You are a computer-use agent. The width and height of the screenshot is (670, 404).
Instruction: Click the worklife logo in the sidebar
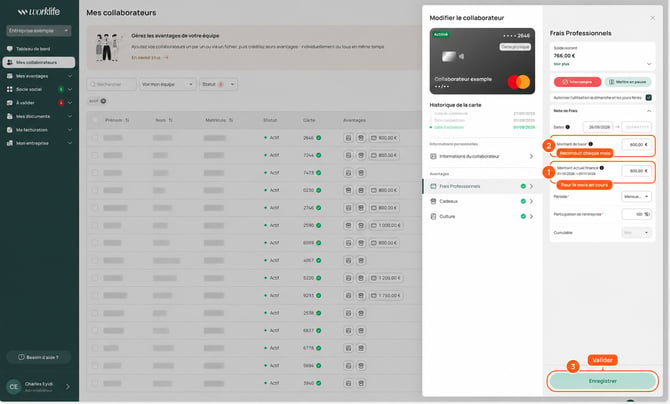pos(39,12)
